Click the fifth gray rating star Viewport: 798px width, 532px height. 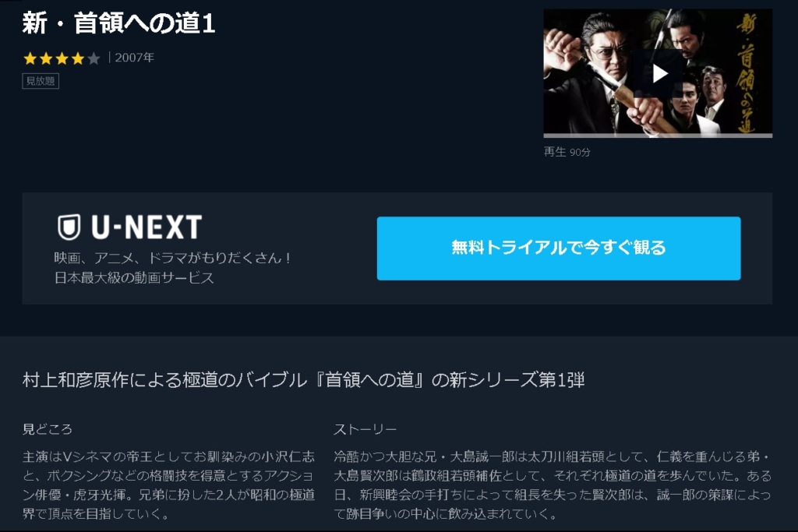click(x=94, y=58)
